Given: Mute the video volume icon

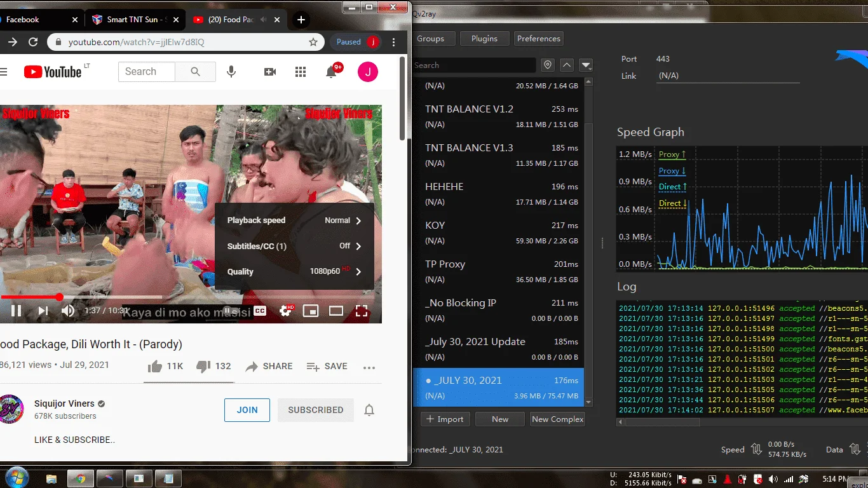Looking at the screenshot, I should tap(67, 311).
